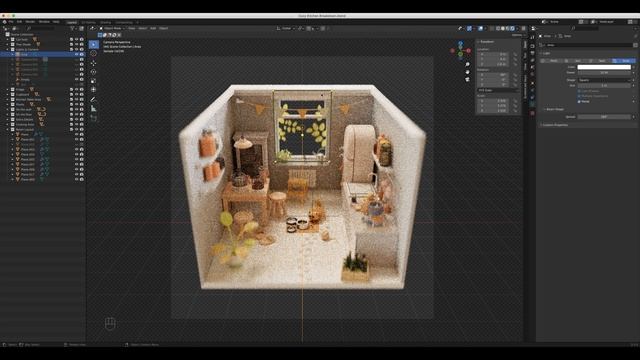Expand the Cupboard collection
This screenshot has width=640, height=360.
pos(7,94)
